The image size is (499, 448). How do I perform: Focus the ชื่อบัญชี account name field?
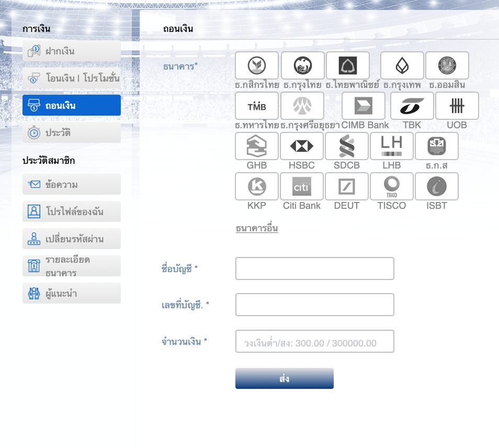click(314, 268)
